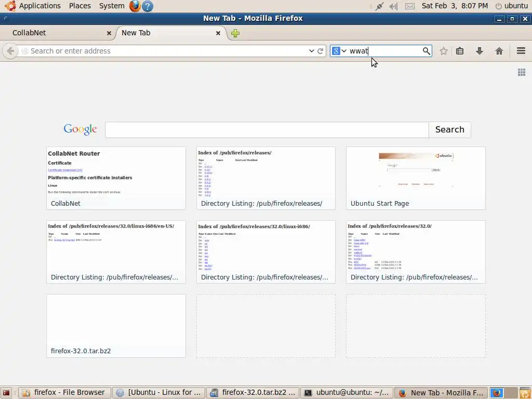
Task: Click the date and time clock
Action: point(455,6)
